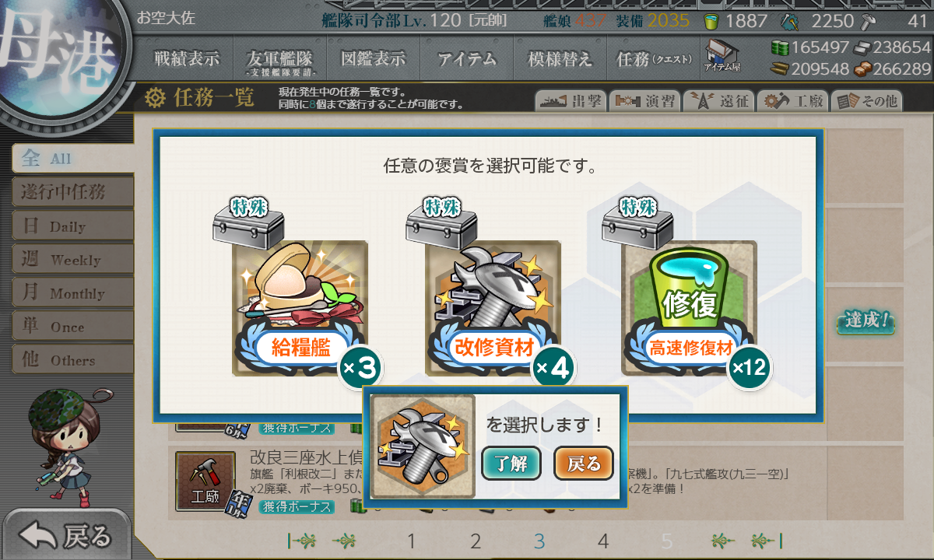Image resolution: width=934 pixels, height=560 pixels.
Task: Click the 工廠 hammer quest icon
Action: [x=205, y=480]
